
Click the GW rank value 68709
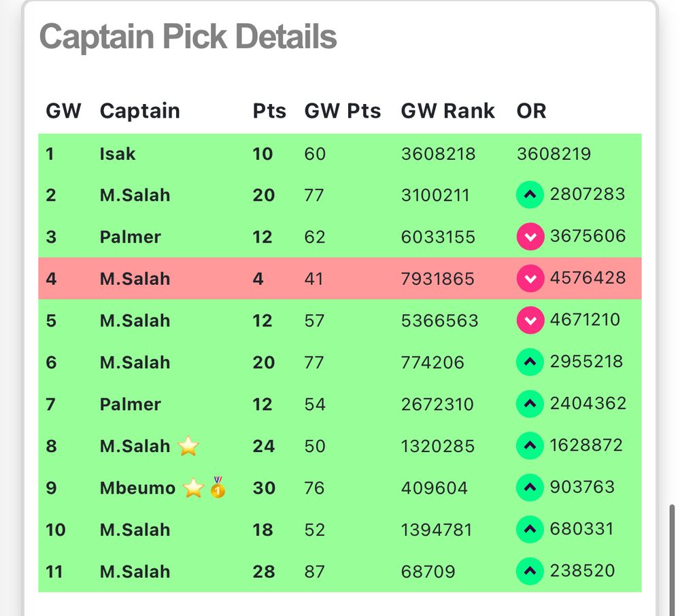[428, 572]
